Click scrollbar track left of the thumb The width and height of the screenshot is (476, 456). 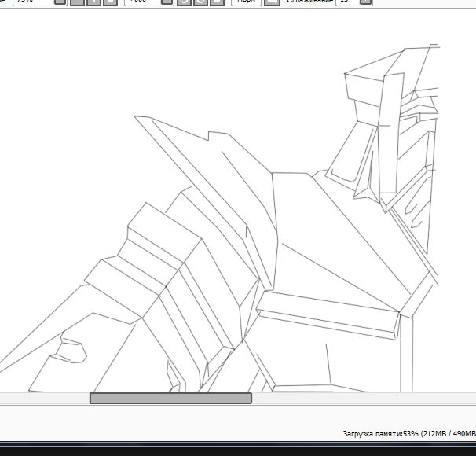click(44, 399)
